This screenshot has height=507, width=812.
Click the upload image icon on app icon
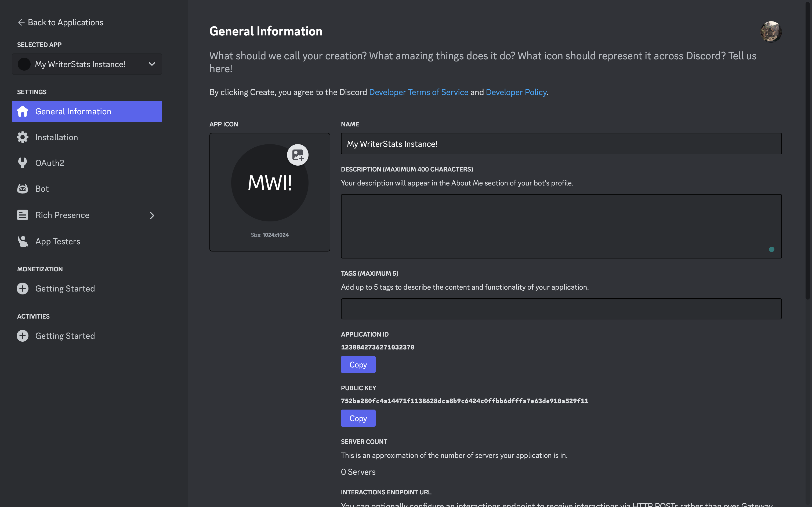click(298, 155)
